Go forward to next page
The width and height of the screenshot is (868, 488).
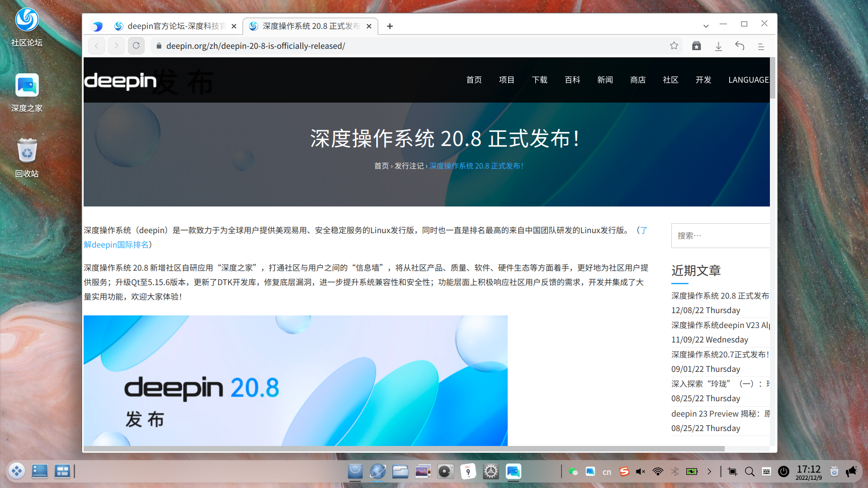pyautogui.click(x=116, y=46)
